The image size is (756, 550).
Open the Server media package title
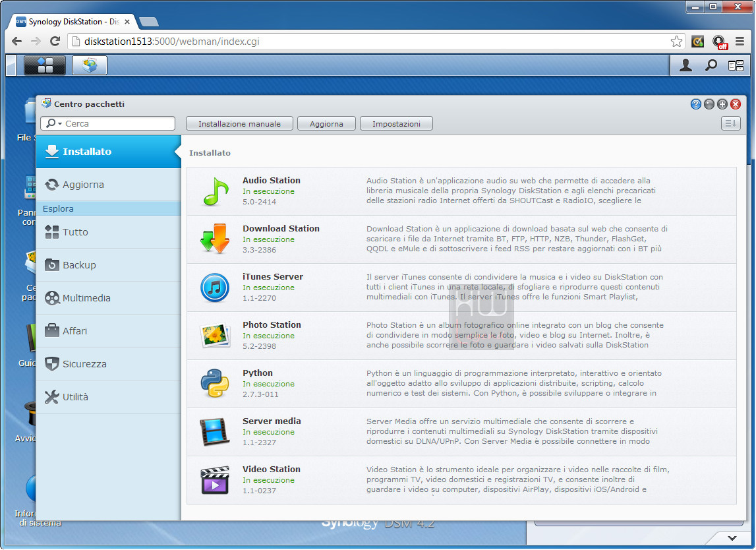click(272, 421)
